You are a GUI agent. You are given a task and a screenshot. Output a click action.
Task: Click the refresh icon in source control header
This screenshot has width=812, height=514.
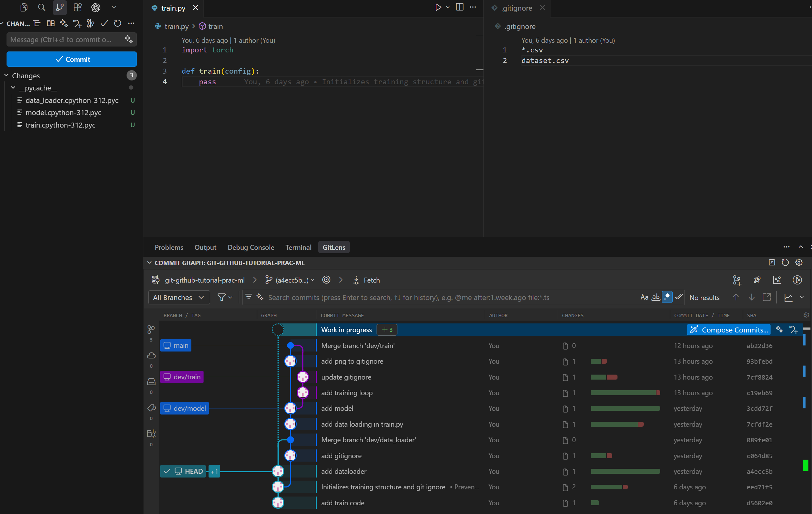point(117,23)
